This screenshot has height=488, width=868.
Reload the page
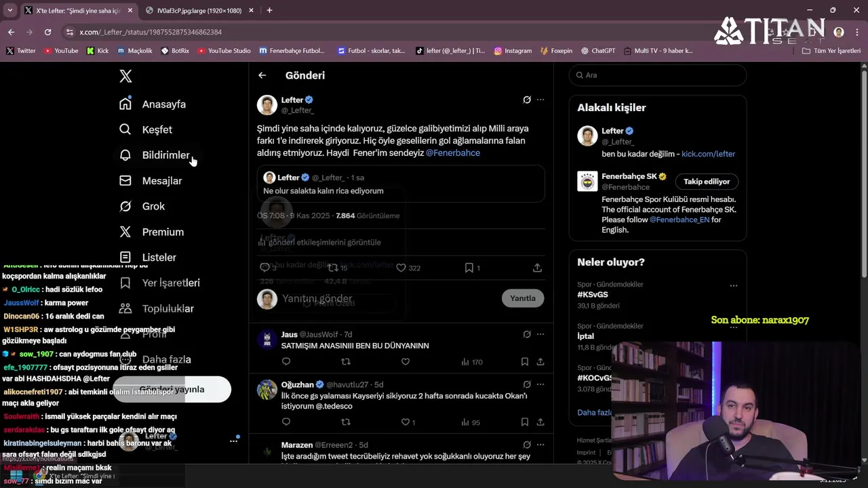(x=47, y=32)
